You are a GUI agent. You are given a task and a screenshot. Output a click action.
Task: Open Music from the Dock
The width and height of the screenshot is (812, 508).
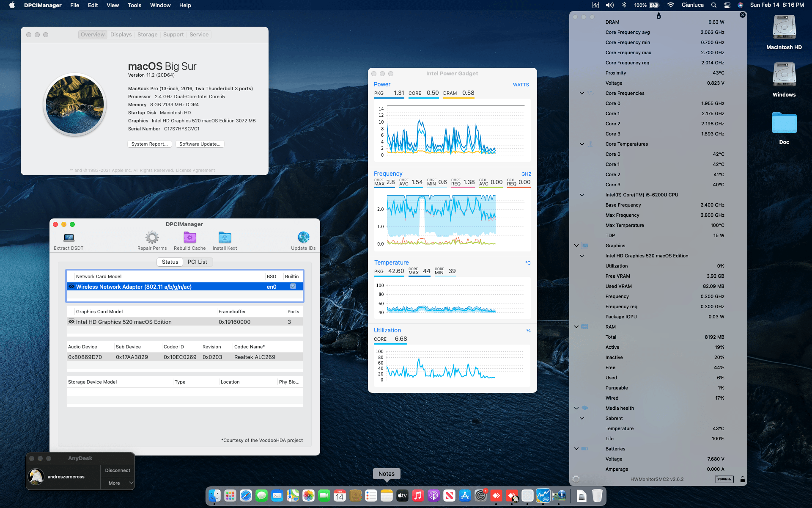click(418, 495)
